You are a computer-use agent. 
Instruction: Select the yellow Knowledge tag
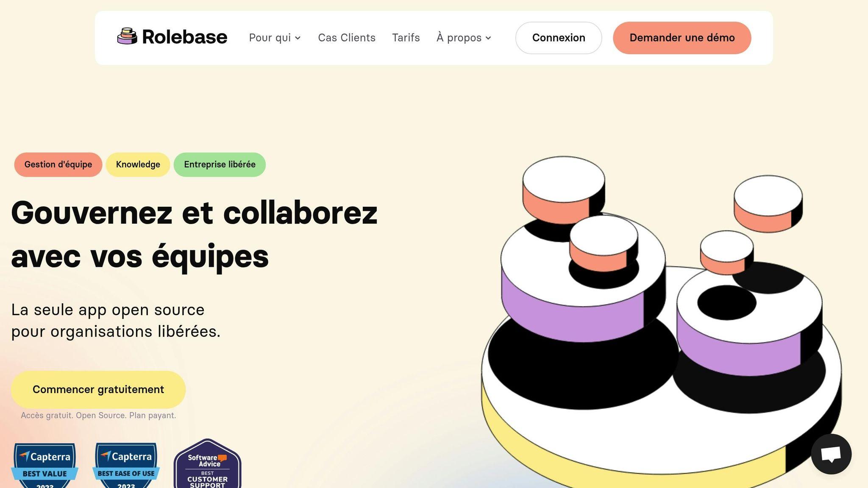coord(138,164)
